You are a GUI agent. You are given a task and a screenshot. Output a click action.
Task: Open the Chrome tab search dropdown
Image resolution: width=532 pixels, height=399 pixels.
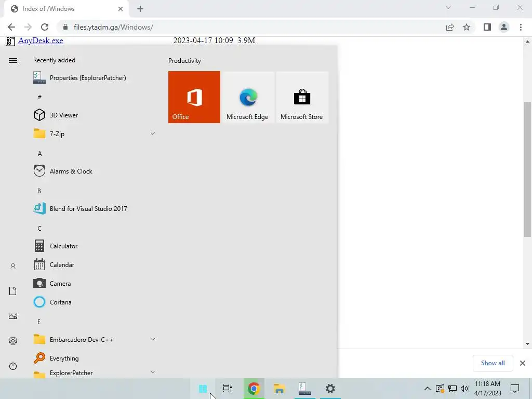pos(448,7)
